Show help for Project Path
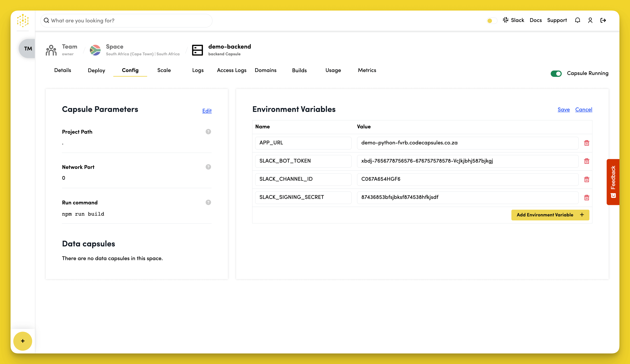The image size is (630, 364). 208,132
